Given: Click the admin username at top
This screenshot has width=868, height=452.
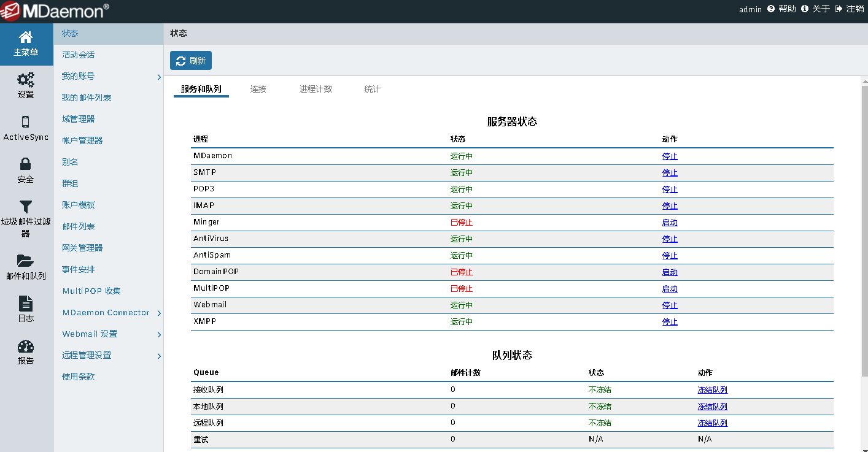Looking at the screenshot, I should pos(750,9).
